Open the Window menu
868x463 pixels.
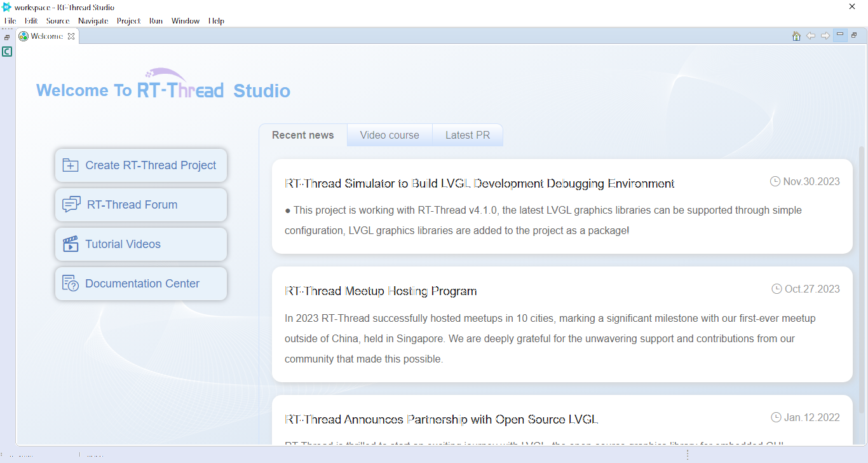(x=186, y=21)
